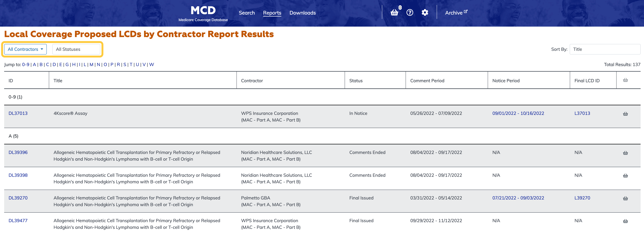Image resolution: width=644 pixels, height=233 pixels.
Task: Open proposed LCD DL37013 link
Action: coord(18,113)
